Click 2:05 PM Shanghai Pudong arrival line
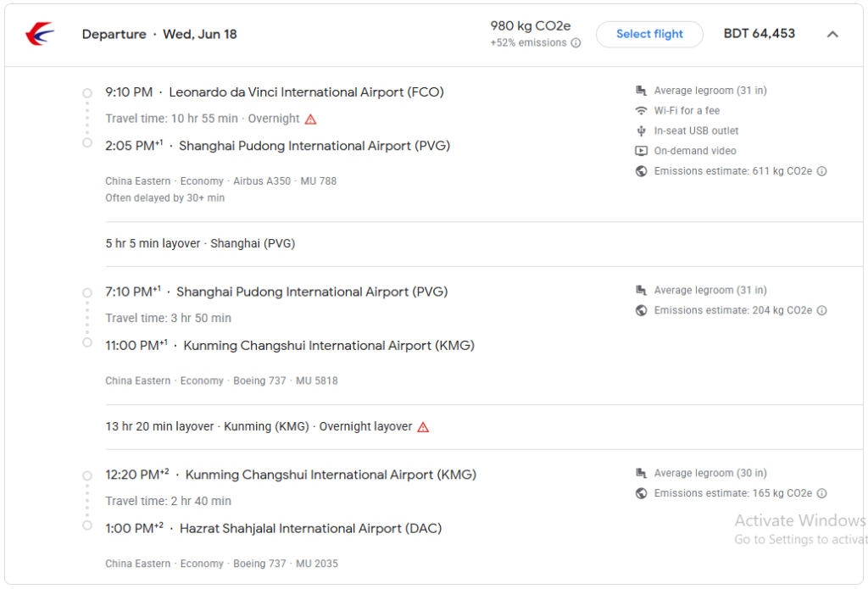The height and width of the screenshot is (589, 868). pyautogui.click(x=278, y=146)
